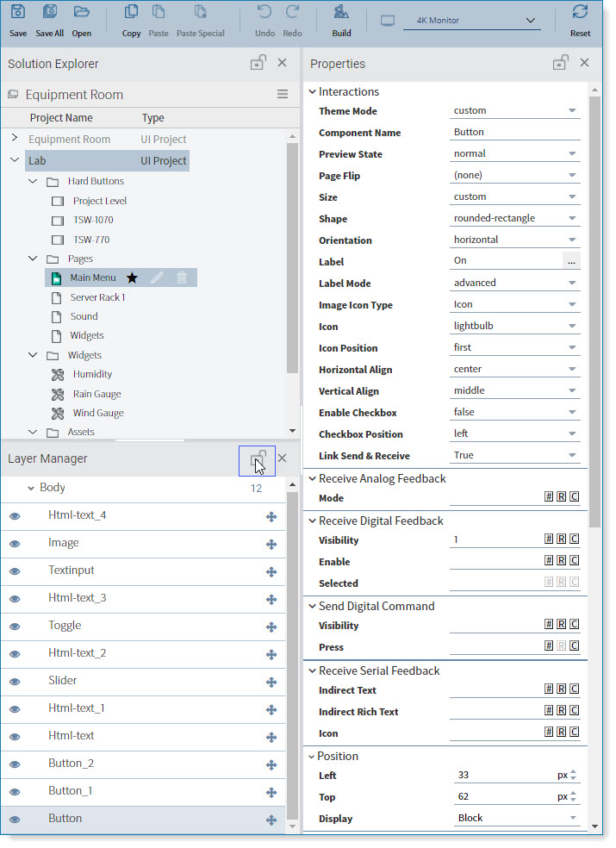
Task: Open the Preview State dropdown
Action: (514, 153)
